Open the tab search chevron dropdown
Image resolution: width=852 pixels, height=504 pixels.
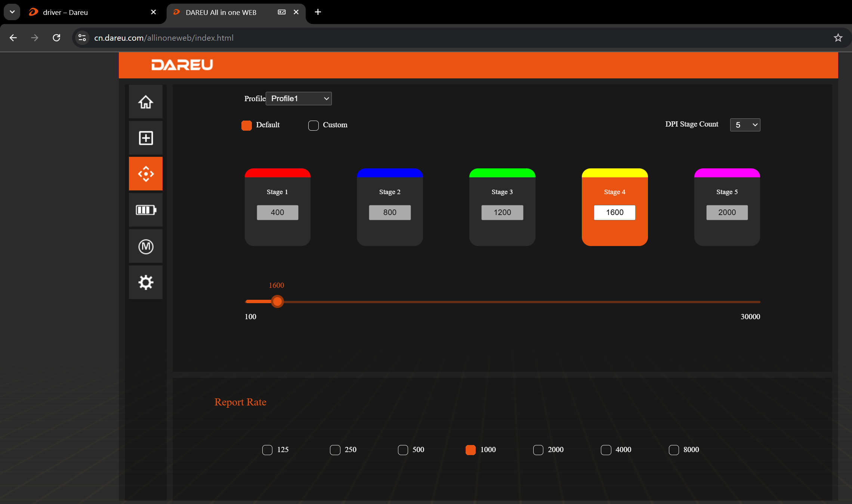click(12, 12)
